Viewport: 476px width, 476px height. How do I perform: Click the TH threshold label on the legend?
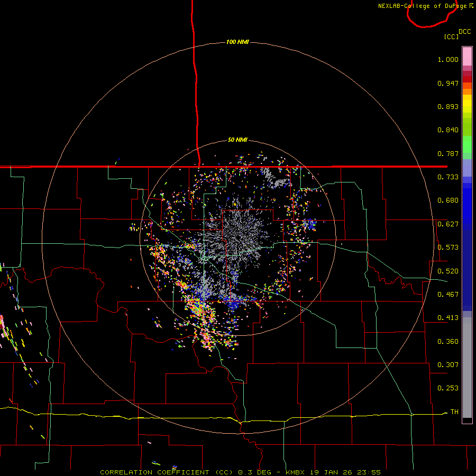tap(454, 412)
